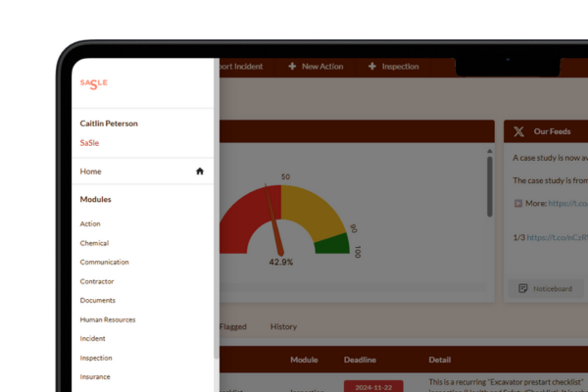Switch to the Flagged tab
This screenshot has width=588, height=392.
pyautogui.click(x=233, y=326)
